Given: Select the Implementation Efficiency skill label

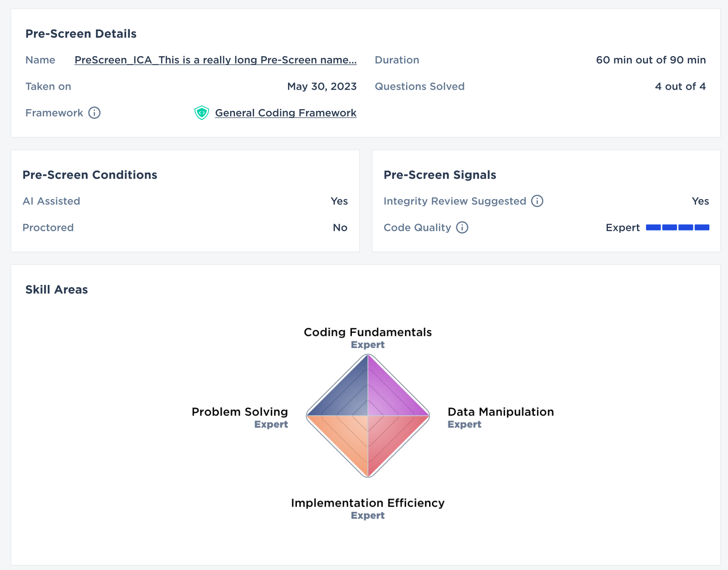Looking at the screenshot, I should (x=368, y=503).
